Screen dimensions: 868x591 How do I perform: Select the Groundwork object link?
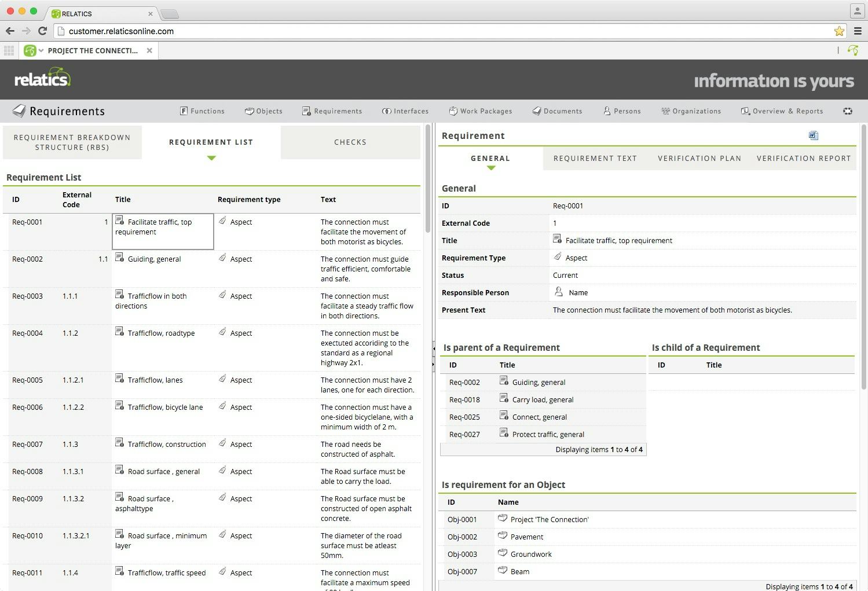point(531,553)
